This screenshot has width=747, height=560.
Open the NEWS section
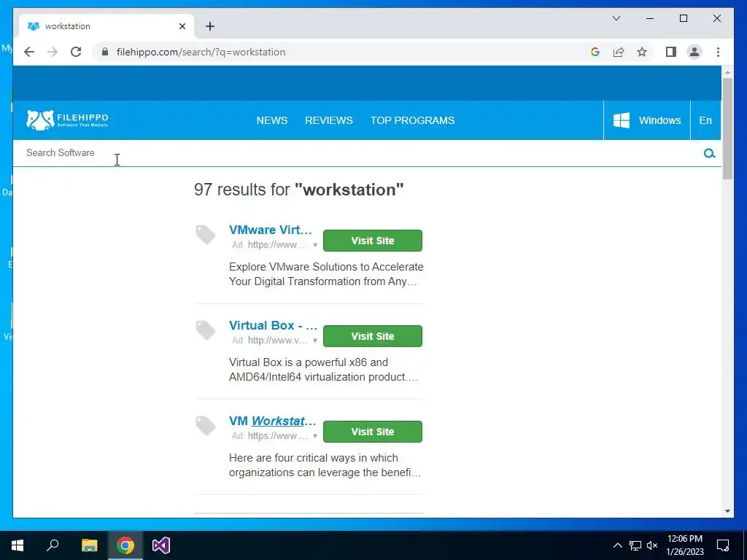coord(272,120)
